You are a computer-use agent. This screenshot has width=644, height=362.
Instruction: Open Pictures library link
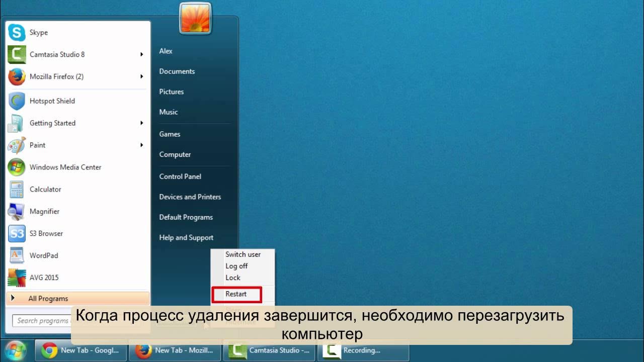[x=172, y=92]
